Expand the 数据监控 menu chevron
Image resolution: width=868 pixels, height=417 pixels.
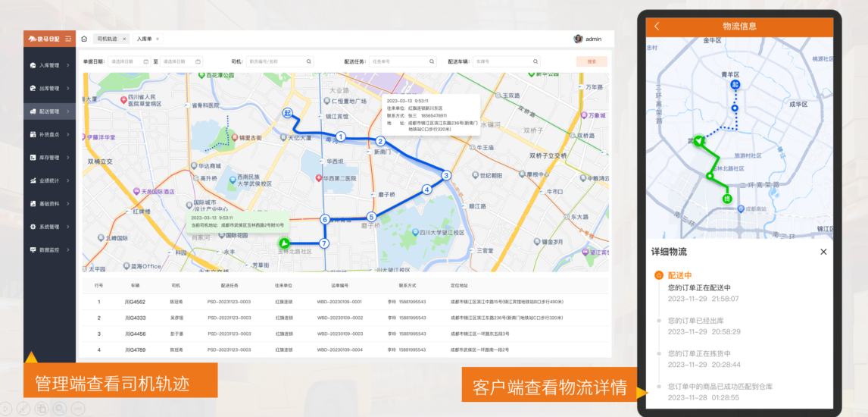[68, 249]
